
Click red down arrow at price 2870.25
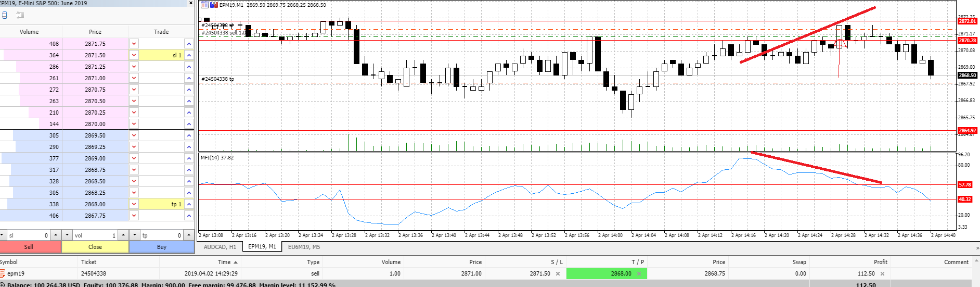(134, 113)
